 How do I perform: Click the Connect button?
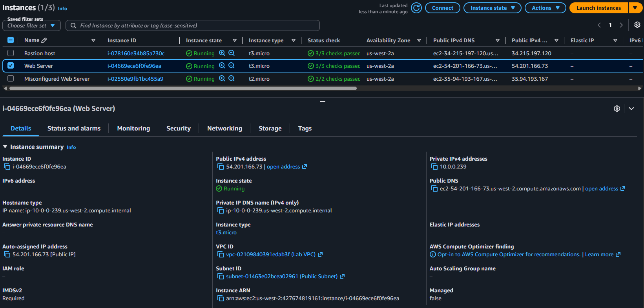pyautogui.click(x=442, y=8)
